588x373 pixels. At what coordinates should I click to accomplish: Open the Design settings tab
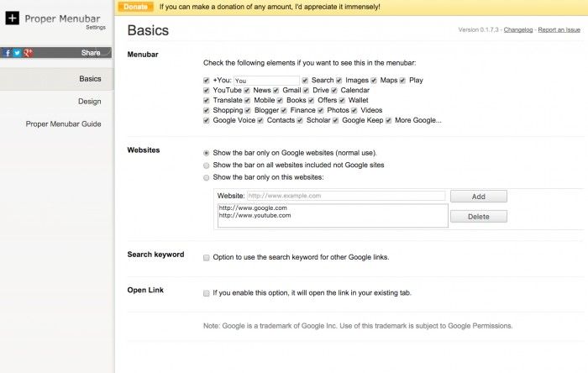point(89,102)
